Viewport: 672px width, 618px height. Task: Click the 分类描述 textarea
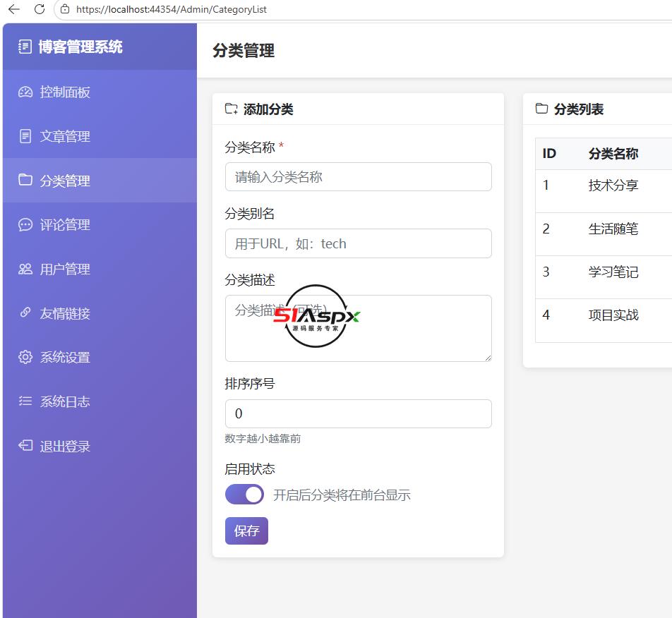coord(359,329)
